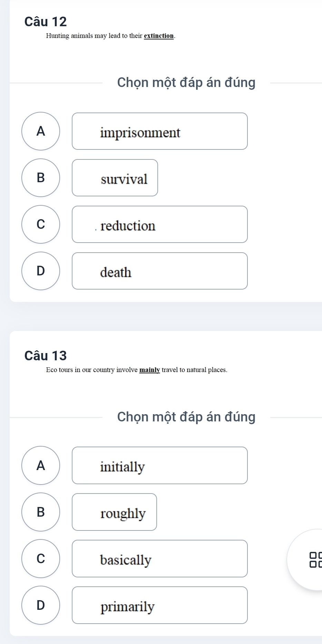
Task: Click the underlined word 'extinction'
Action: 159,36
